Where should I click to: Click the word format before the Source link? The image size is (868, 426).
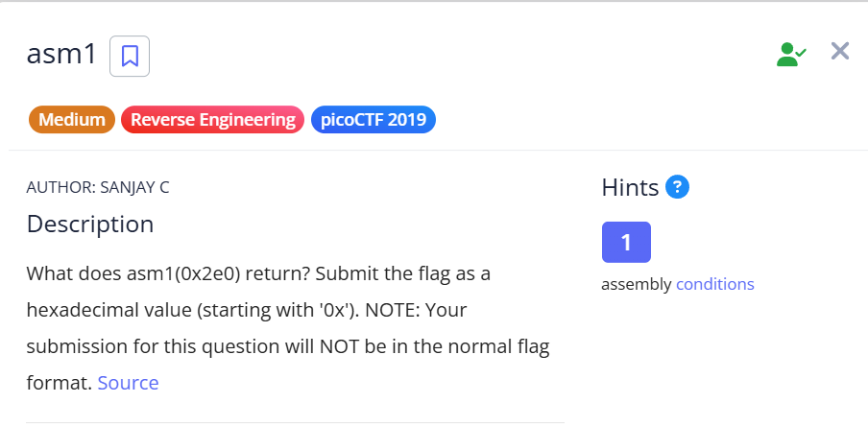(59, 383)
